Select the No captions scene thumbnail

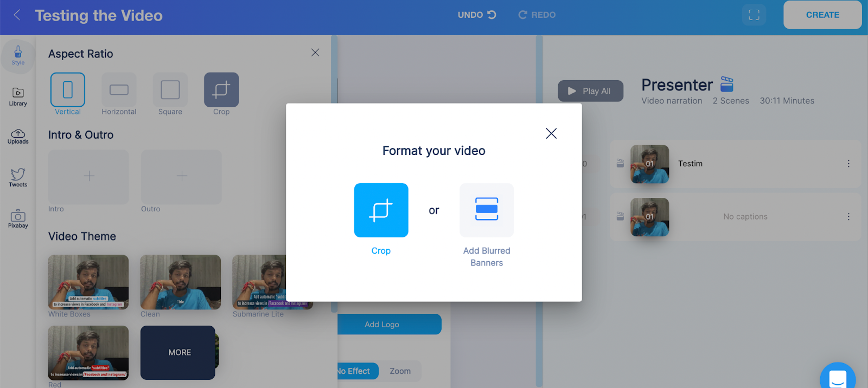click(x=649, y=217)
